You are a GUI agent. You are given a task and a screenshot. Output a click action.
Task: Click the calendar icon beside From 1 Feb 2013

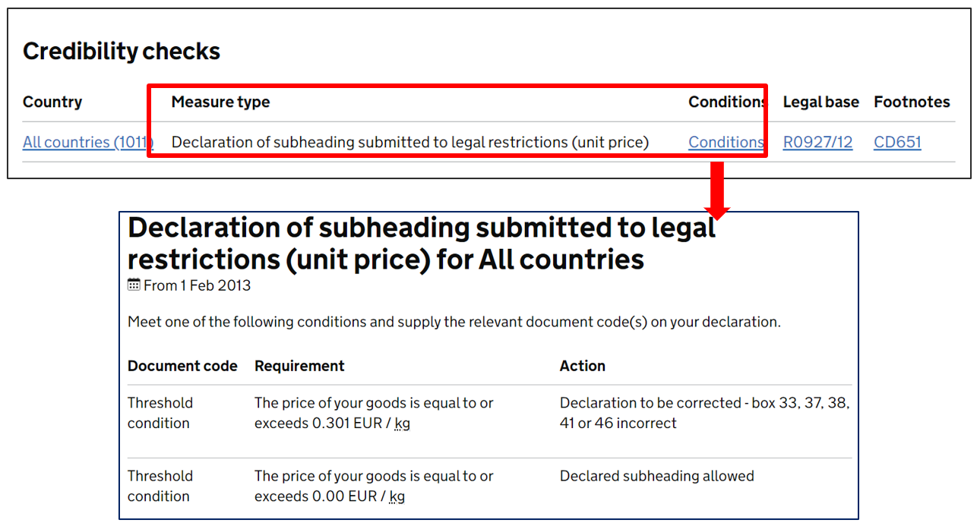pos(134,285)
